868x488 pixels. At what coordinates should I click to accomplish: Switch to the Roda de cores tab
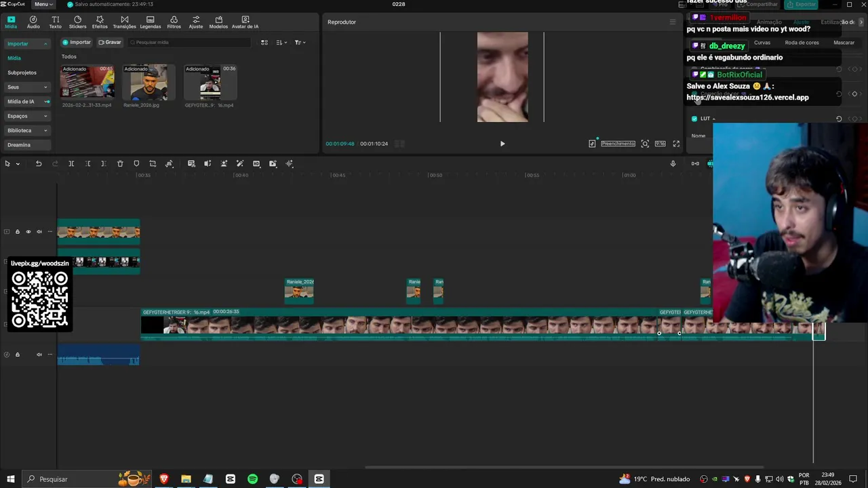point(802,42)
